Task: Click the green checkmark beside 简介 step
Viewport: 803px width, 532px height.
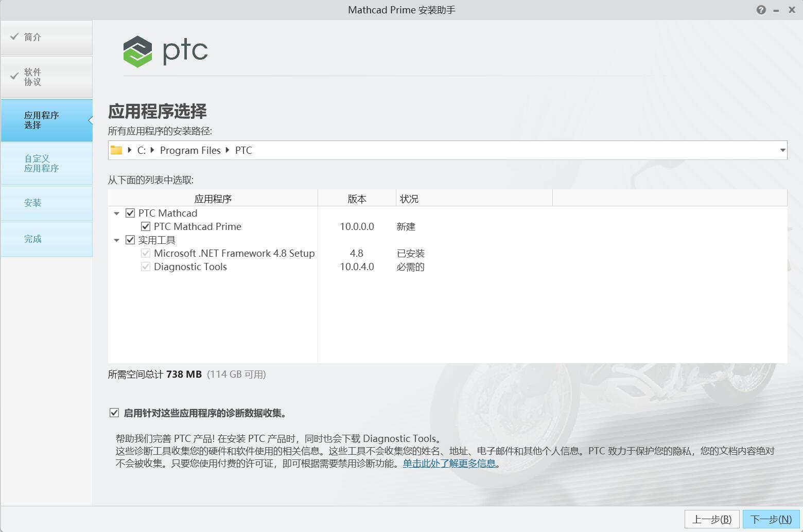Action: (13, 37)
